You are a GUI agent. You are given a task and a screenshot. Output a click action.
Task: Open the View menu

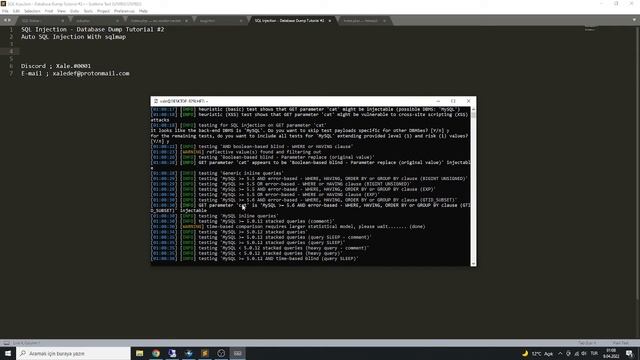(61, 11)
